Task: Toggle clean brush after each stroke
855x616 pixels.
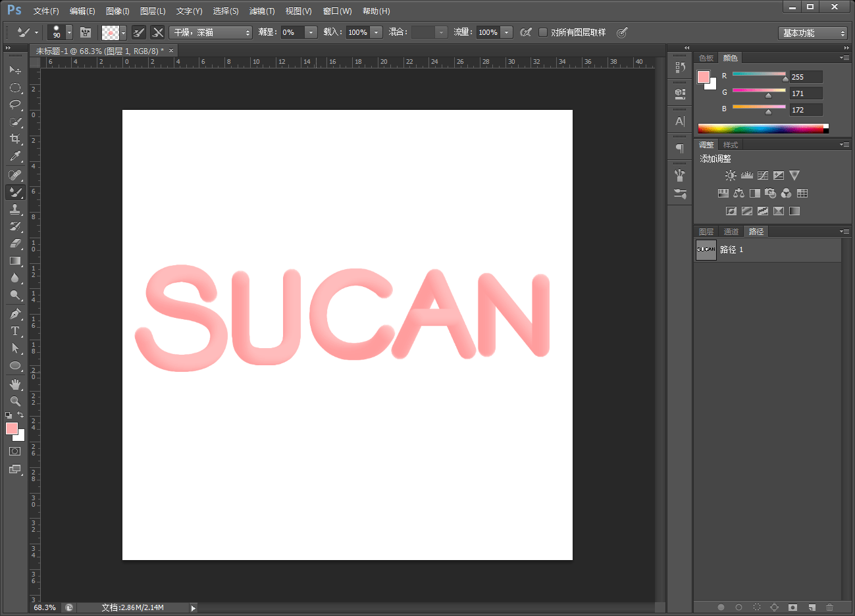Action: coord(157,32)
